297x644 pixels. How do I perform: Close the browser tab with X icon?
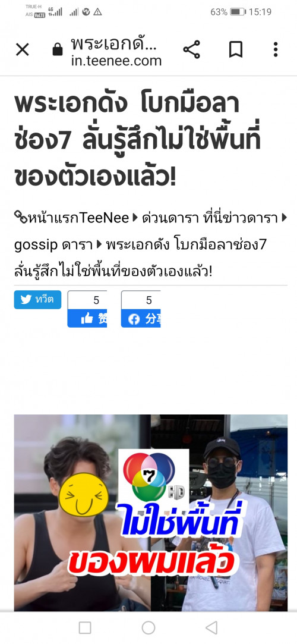[x=22, y=50]
